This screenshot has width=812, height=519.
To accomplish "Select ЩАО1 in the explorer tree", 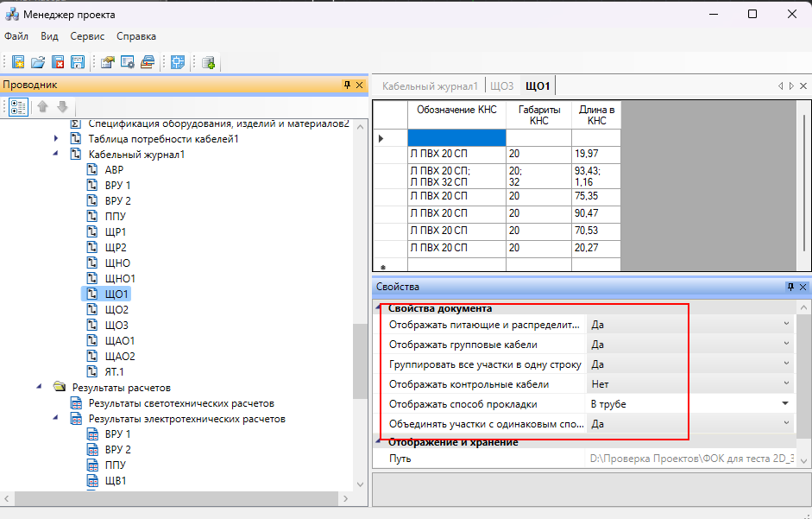I will click(119, 341).
